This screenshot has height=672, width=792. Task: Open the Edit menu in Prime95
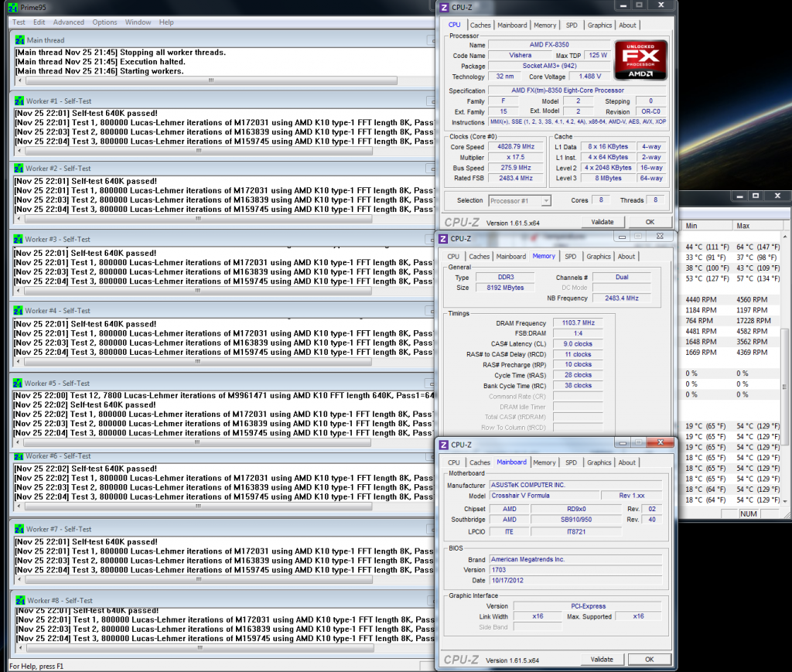pos(39,22)
